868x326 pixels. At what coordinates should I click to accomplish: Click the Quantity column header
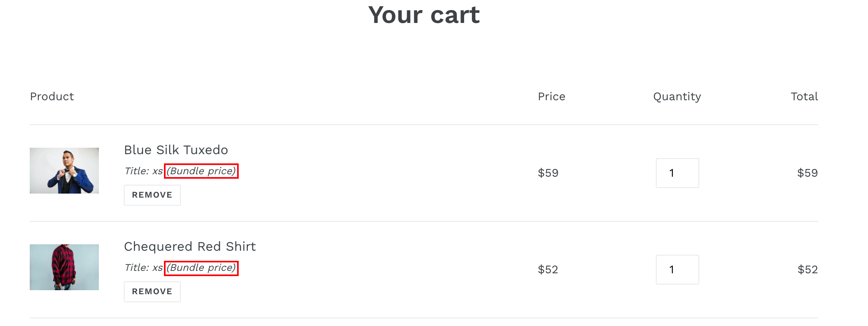tap(677, 97)
